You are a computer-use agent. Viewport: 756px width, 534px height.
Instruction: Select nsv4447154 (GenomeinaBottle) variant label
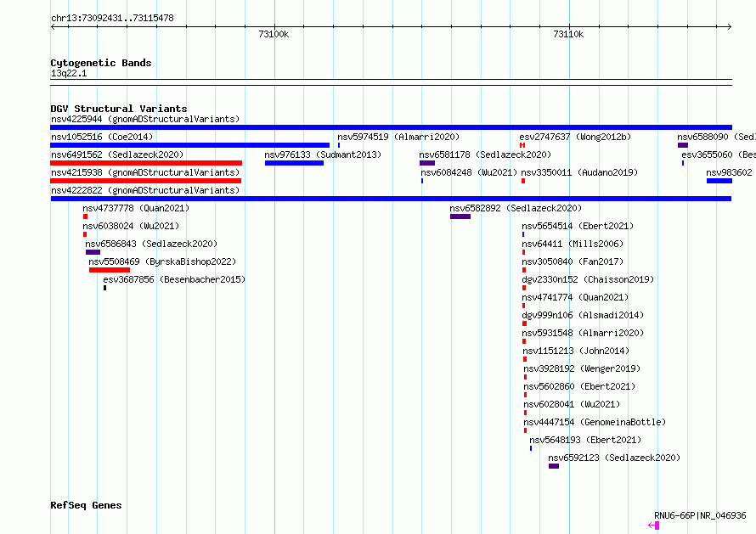point(595,422)
